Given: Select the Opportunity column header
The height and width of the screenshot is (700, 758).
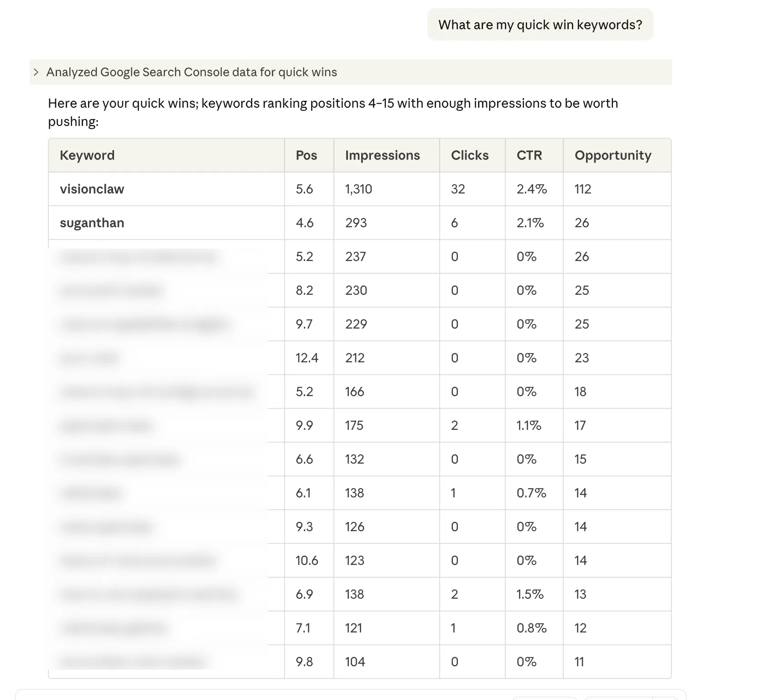Looking at the screenshot, I should pos(613,155).
